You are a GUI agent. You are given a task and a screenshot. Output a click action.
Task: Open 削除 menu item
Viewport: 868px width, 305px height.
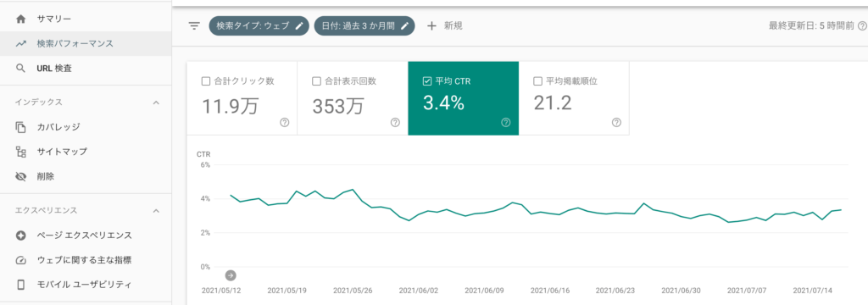(86, 176)
